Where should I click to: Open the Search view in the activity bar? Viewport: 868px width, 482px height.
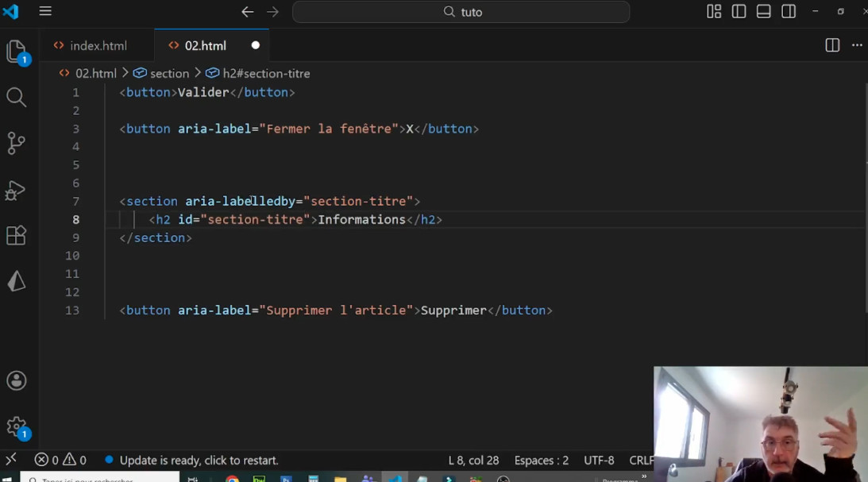[x=16, y=98]
